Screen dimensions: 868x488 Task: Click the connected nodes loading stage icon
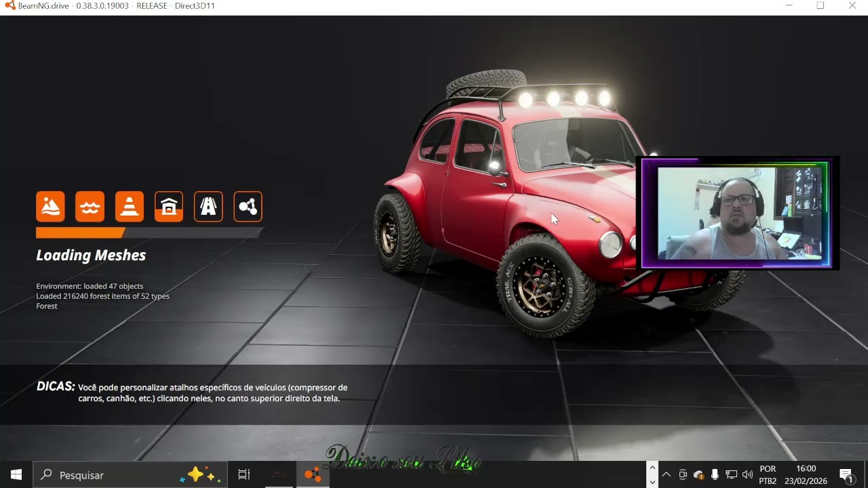248,207
